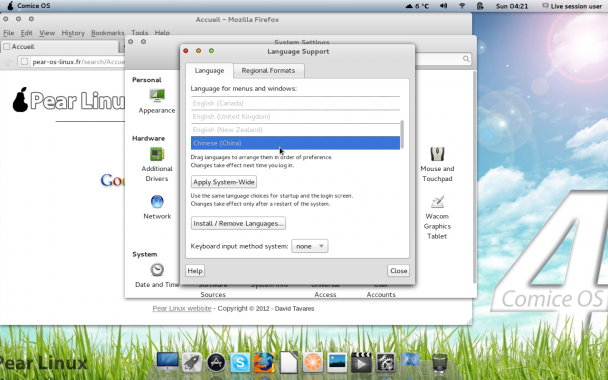Screen dimensions: 608x380
Task: Open the Wi-Fi network indicator
Action: tap(462, 6)
